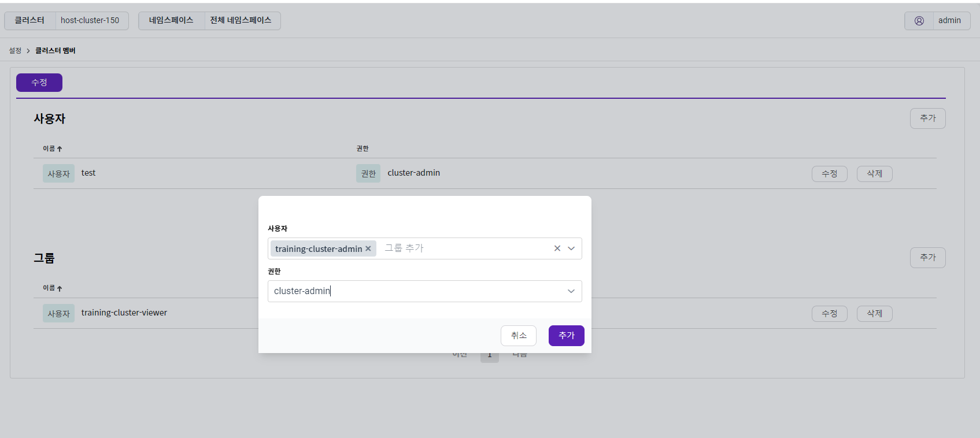Edit the training-cluster-viewer row with 수정

tap(830, 314)
